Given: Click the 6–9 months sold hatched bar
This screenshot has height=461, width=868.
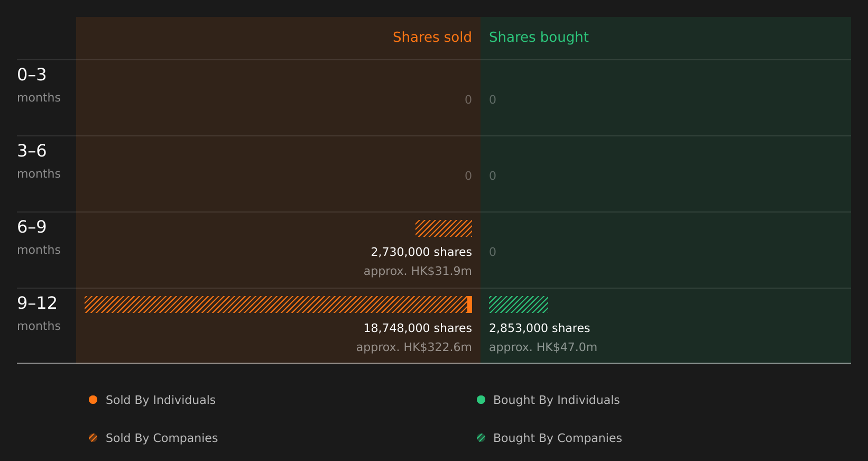Looking at the screenshot, I should (444, 228).
